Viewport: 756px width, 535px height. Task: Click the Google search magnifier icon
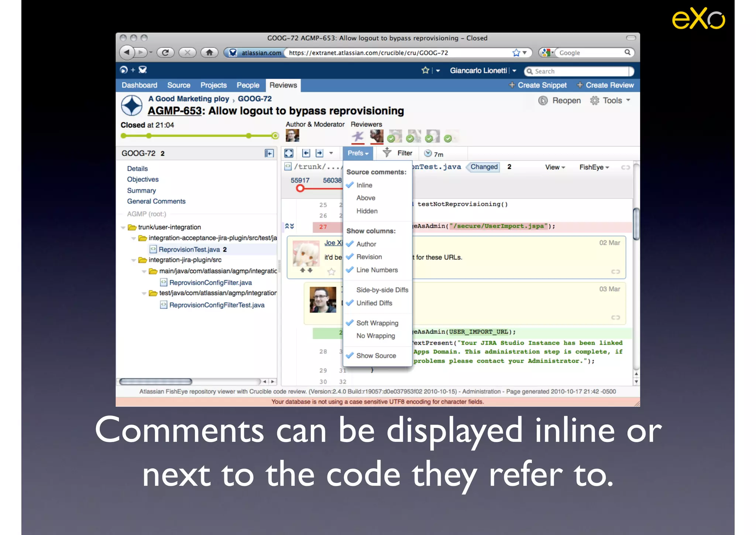[627, 52]
